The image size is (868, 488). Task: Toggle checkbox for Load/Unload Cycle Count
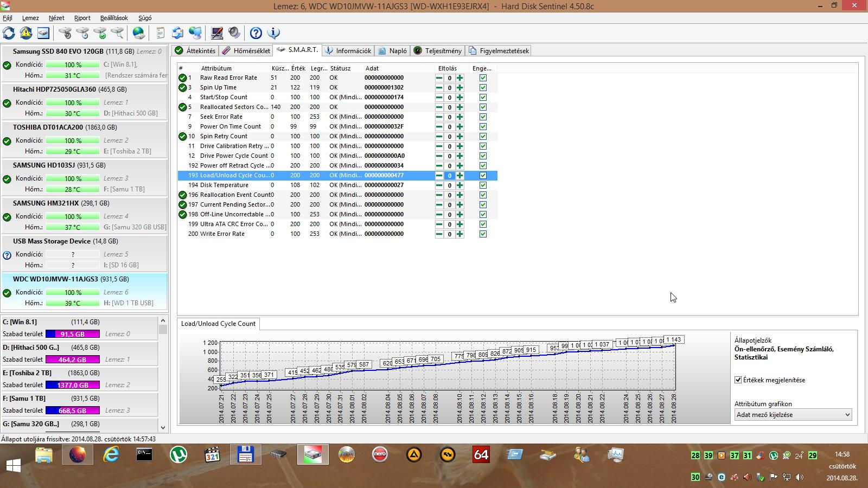(x=483, y=175)
